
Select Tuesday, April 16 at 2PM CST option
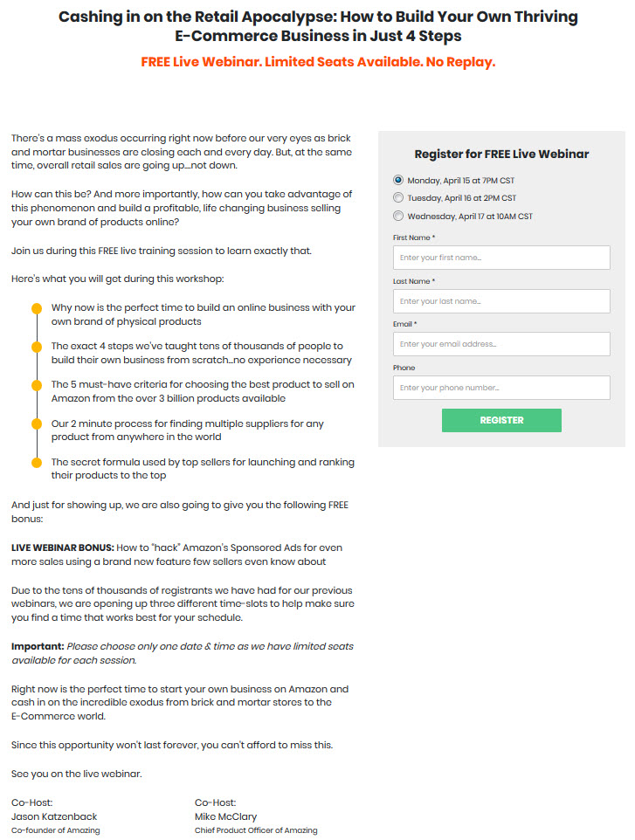click(398, 197)
